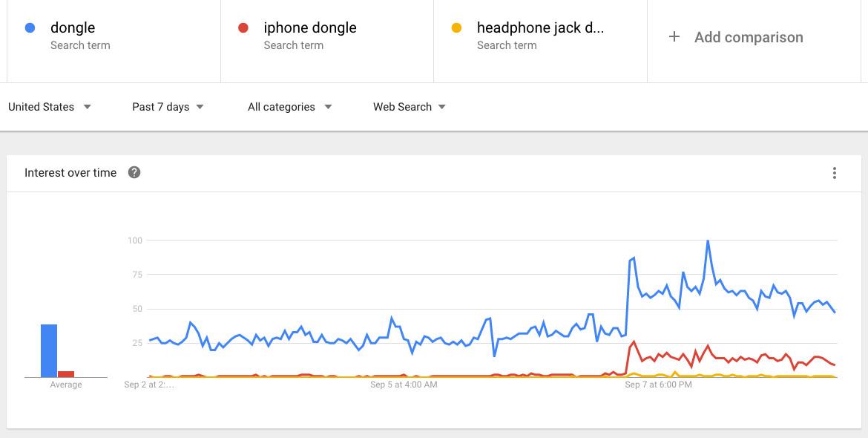Image resolution: width=868 pixels, height=438 pixels.
Task: Click the blue line's peak at 100
Action: pos(708,241)
